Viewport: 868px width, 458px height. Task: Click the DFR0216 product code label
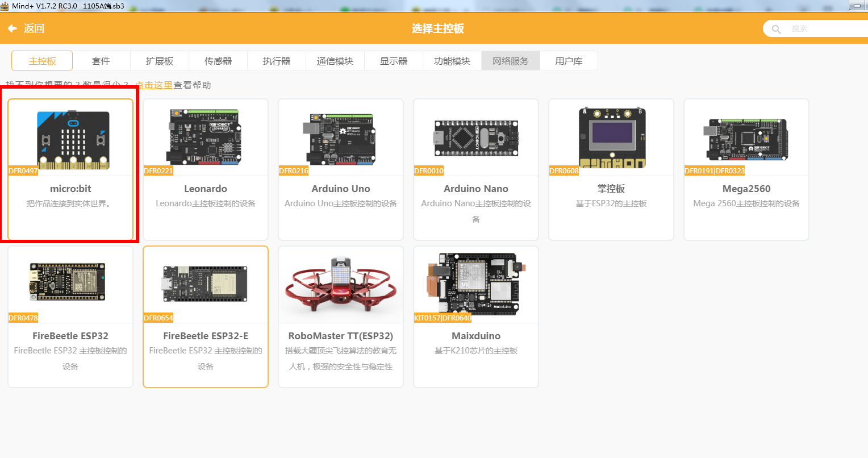point(294,171)
